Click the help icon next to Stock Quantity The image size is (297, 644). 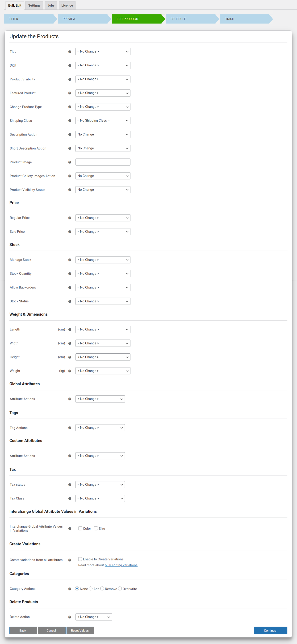(70, 274)
